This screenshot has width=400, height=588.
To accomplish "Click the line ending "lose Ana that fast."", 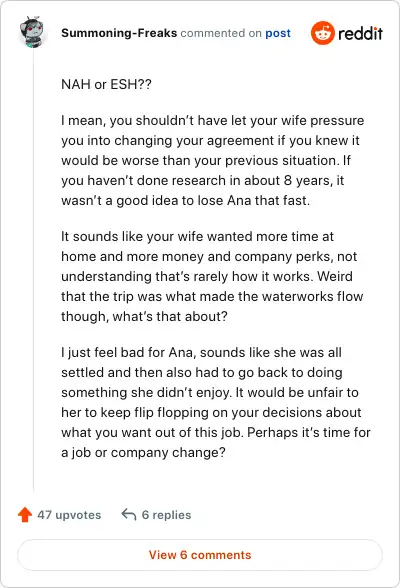I will (186, 200).
